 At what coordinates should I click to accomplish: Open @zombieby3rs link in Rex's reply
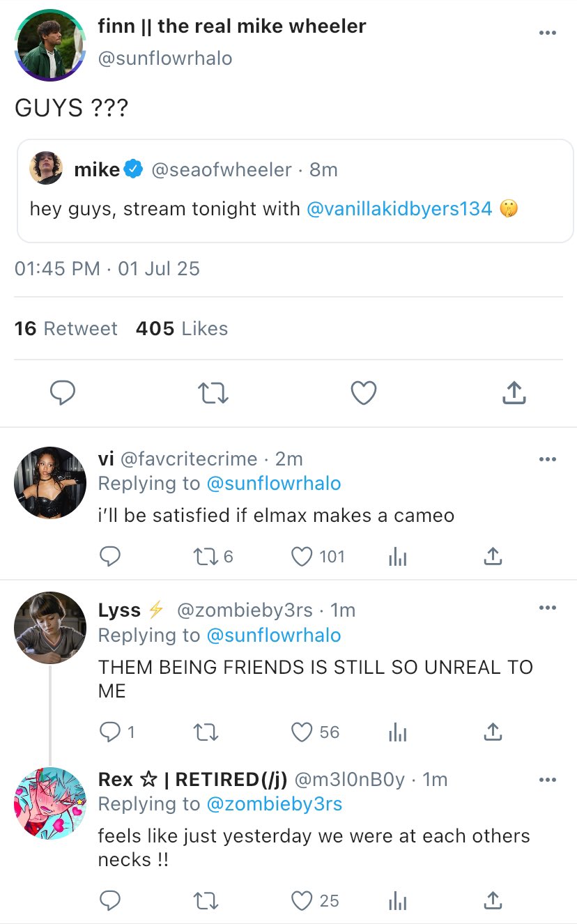(275, 804)
